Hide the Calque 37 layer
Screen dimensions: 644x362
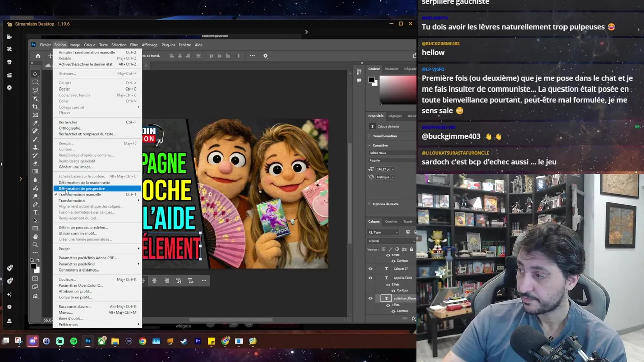370,269
